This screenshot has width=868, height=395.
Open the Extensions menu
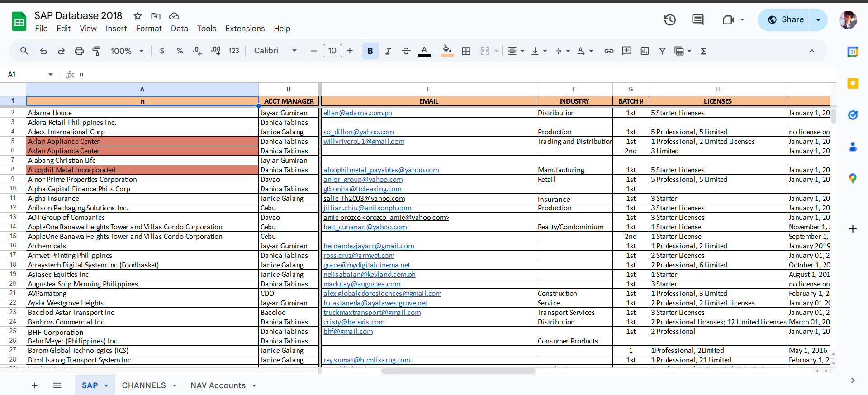(x=245, y=29)
